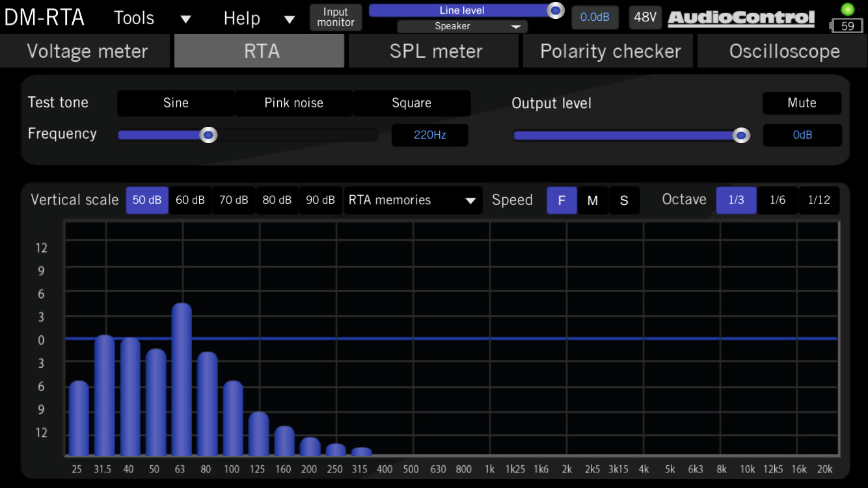Screen dimensions: 868x488
Task: Click the Vertical scale label
Action: 75,200
